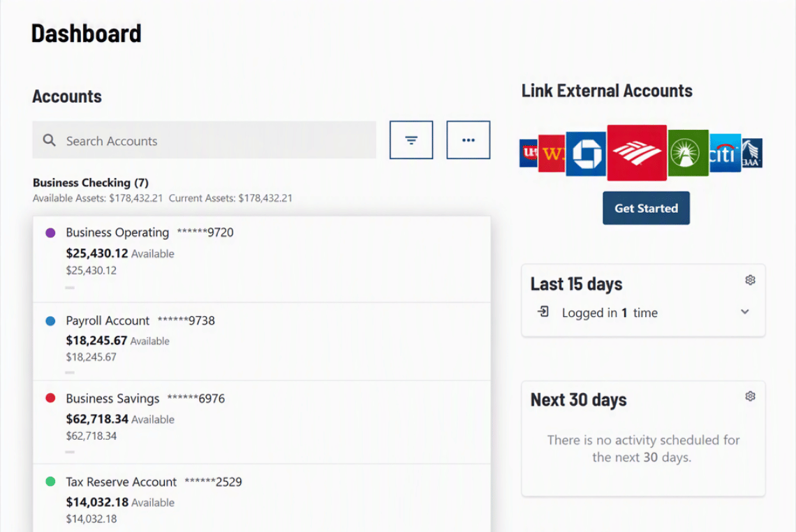Select the US Bank logo
796x532 pixels.
coord(529,153)
